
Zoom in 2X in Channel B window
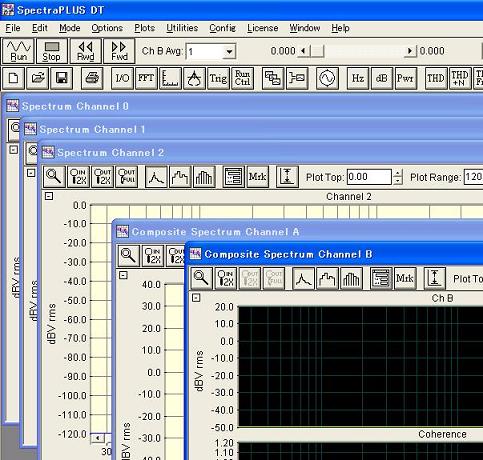(x=226, y=278)
